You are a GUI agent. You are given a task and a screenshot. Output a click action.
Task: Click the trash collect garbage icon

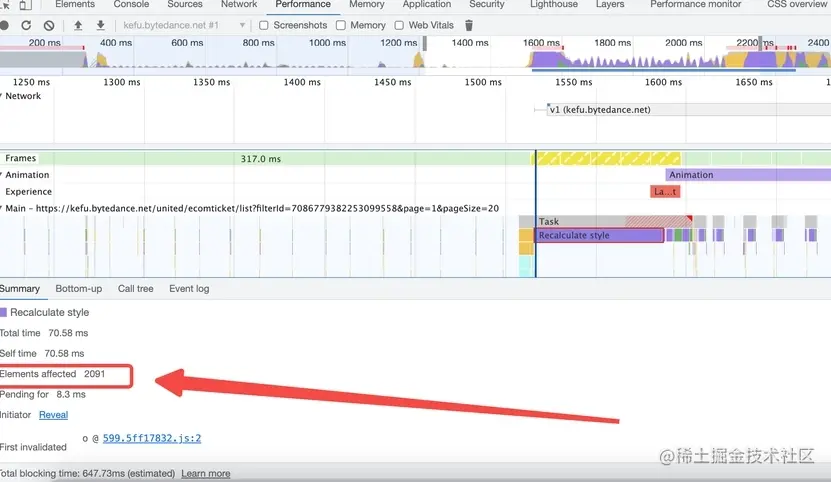click(468, 25)
